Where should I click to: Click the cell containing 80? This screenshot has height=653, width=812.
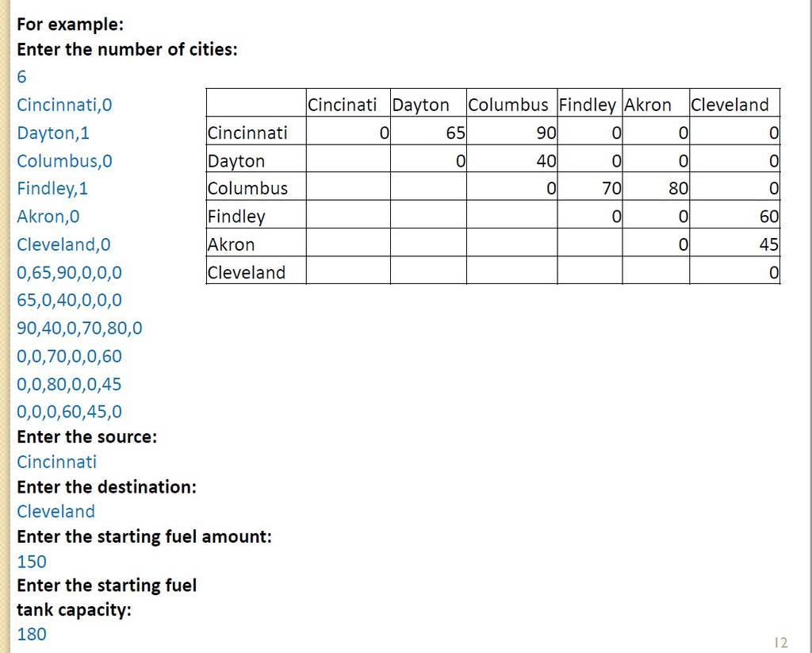coord(656,186)
